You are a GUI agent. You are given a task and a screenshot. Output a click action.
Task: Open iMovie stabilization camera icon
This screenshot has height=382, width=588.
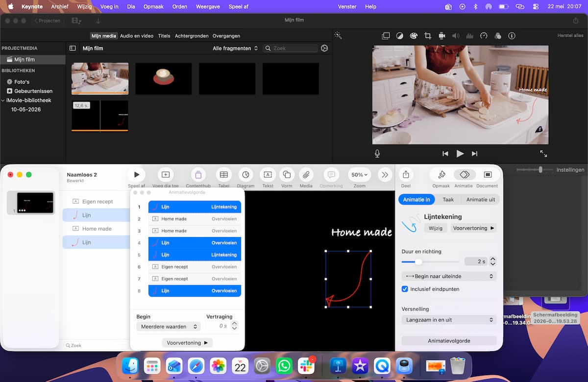(x=441, y=36)
